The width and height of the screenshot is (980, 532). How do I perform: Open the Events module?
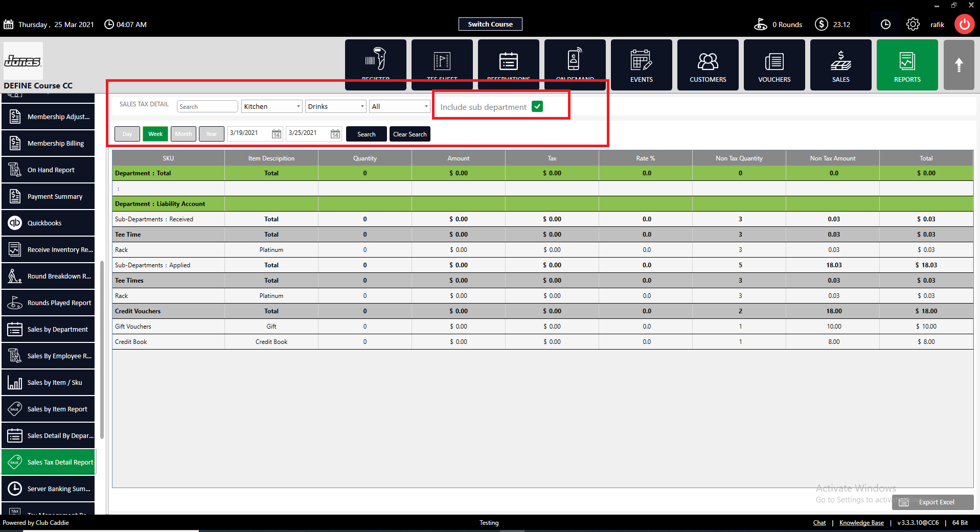click(642, 65)
